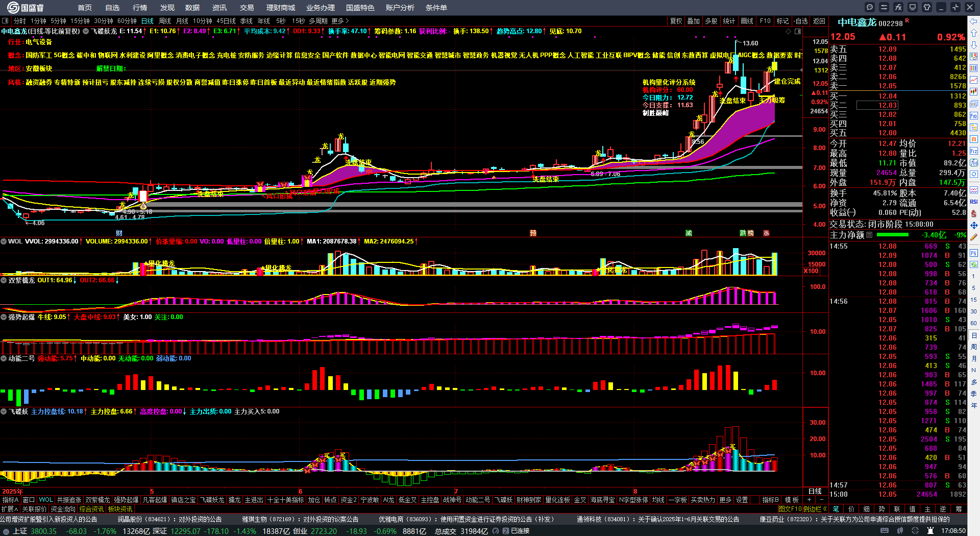Open the settings sliders icon in title bar
The image size is (980, 536).
point(884,7)
